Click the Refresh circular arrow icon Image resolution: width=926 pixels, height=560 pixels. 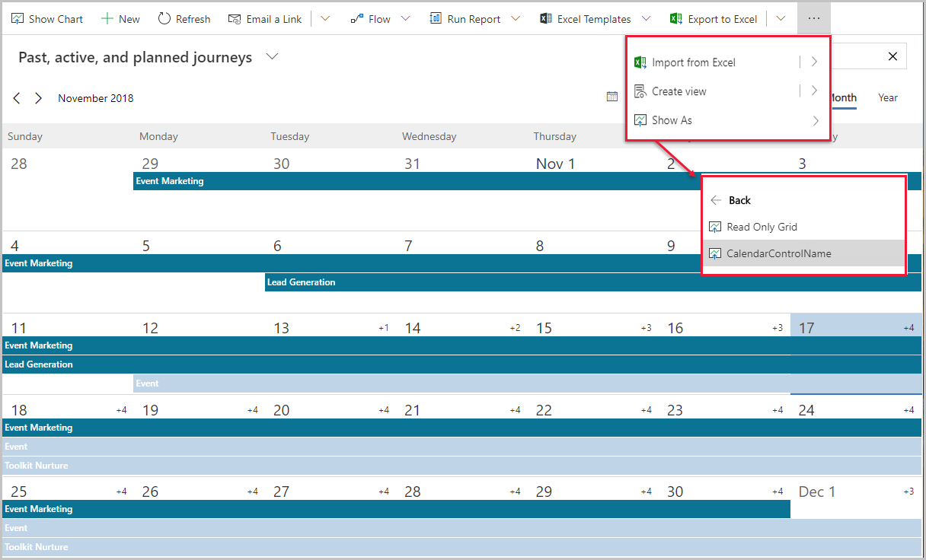[164, 19]
